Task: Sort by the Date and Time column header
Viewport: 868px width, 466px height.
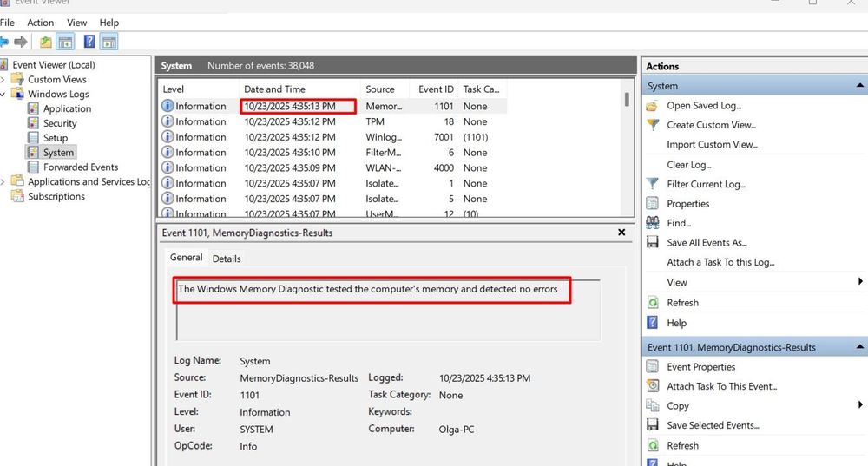Action: coord(299,89)
